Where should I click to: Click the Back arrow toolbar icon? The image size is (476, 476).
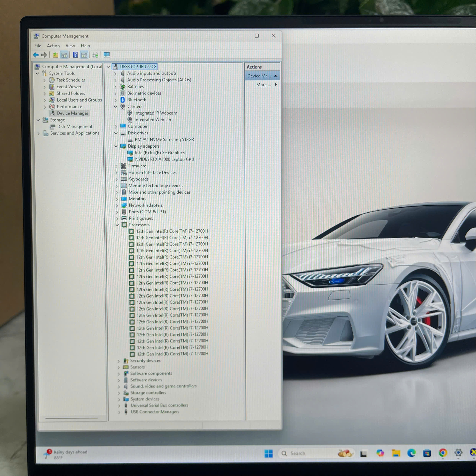pos(36,55)
